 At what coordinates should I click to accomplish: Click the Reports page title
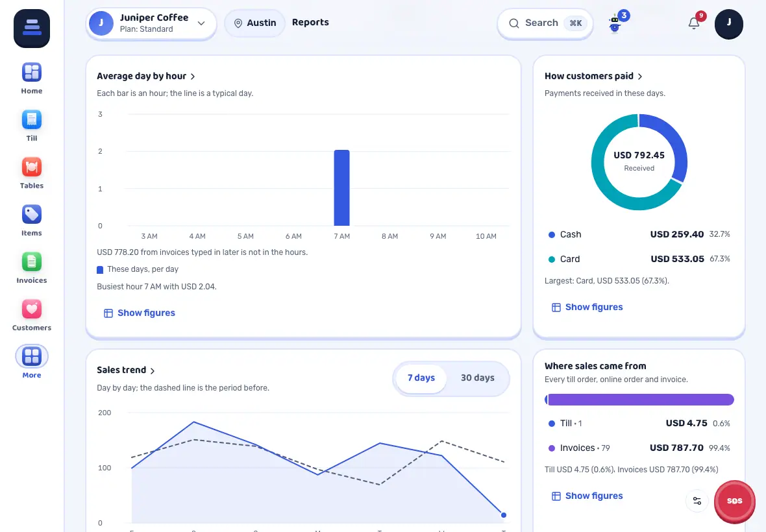pos(310,23)
